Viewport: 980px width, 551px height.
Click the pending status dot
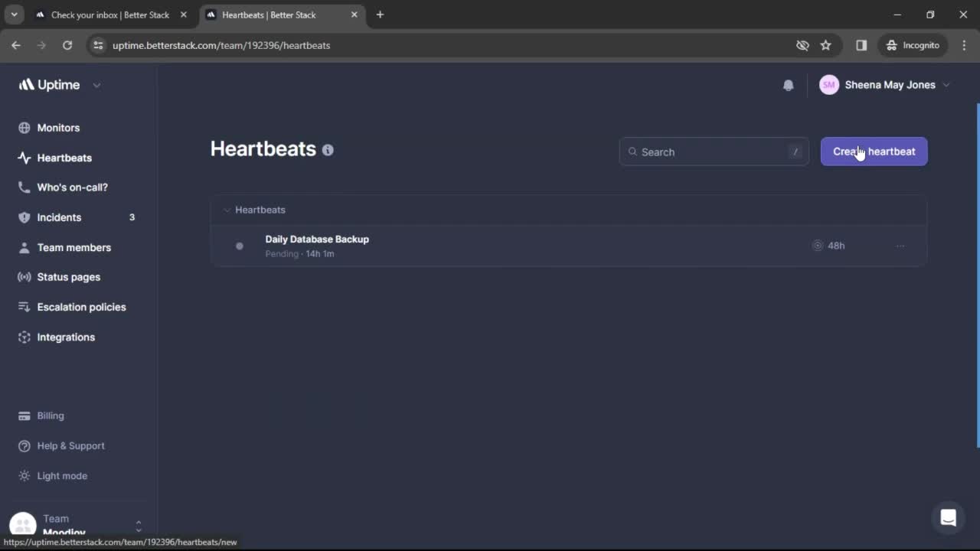[x=240, y=246]
